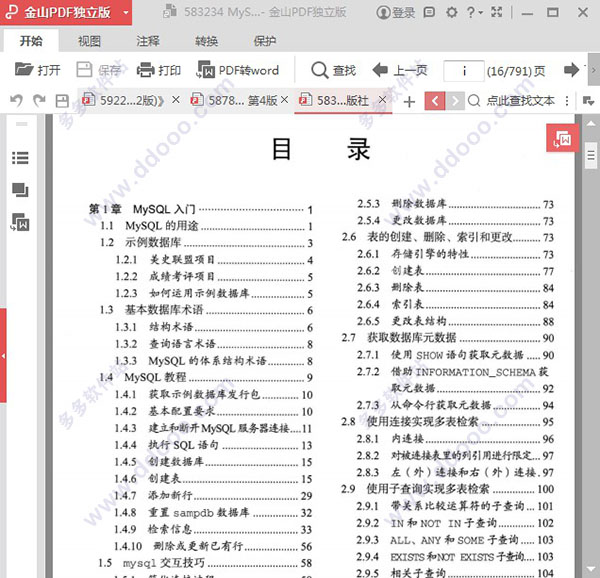Screen dimensions: 600x578
Task: Click the floating red PDF-to-Word button
Action: [x=562, y=138]
